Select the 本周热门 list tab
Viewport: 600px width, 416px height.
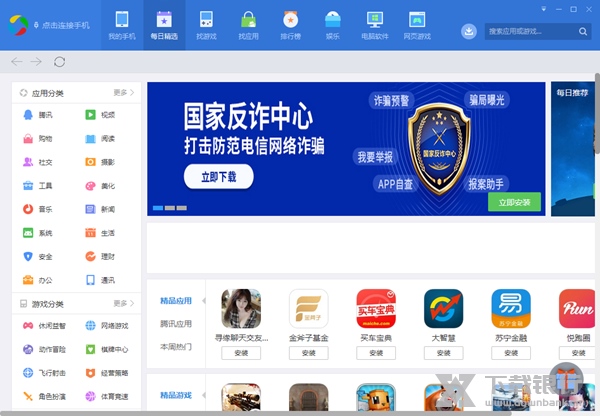point(176,347)
